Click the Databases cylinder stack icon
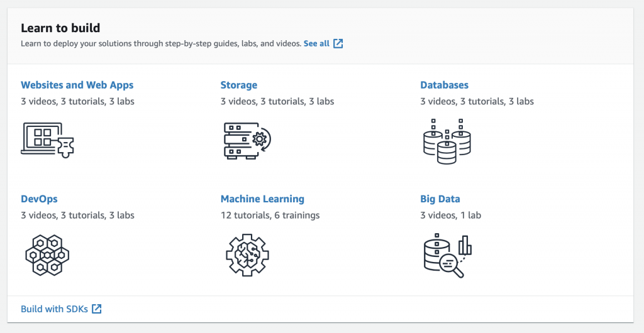644x333 pixels. click(447, 141)
